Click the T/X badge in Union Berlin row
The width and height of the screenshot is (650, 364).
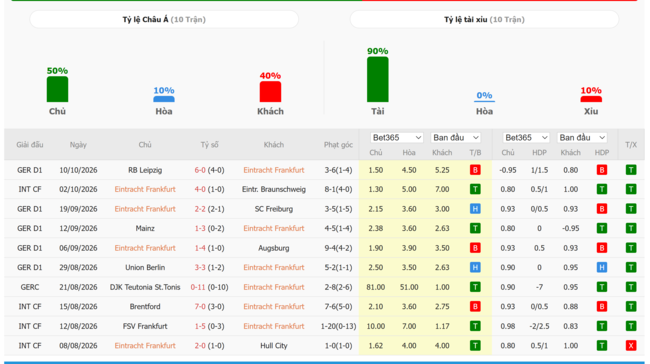click(x=631, y=267)
